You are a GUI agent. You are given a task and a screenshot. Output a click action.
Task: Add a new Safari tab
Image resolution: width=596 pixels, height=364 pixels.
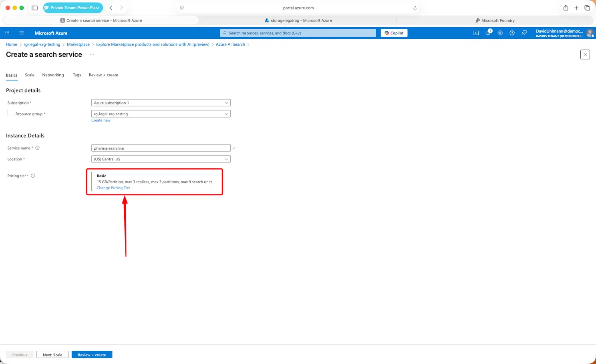point(576,8)
